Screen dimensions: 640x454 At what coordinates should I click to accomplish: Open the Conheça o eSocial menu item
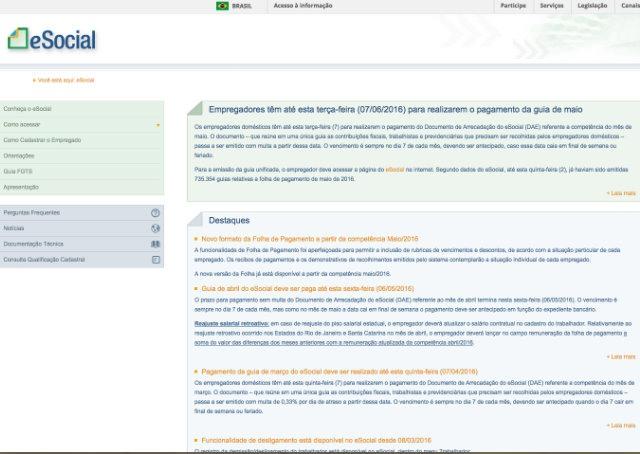(27, 109)
